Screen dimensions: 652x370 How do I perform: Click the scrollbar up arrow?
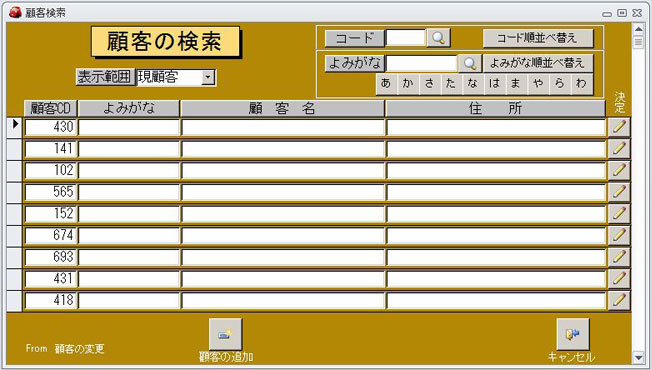[638, 29]
